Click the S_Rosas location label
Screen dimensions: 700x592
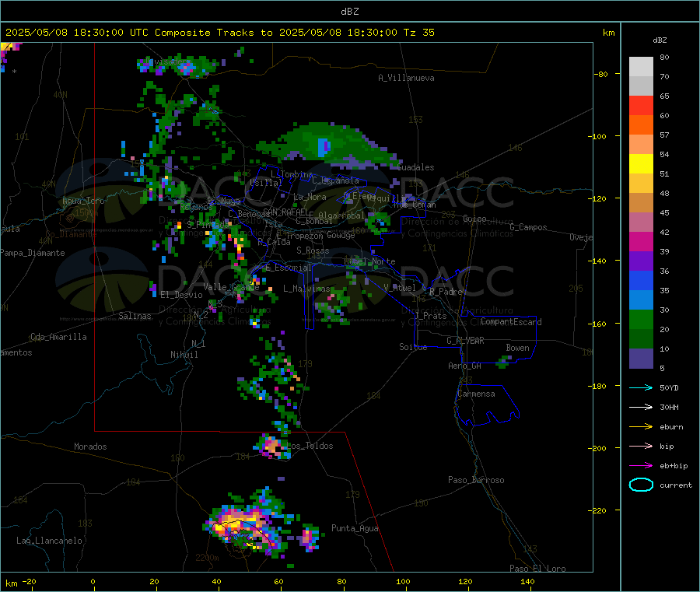[x=313, y=250]
